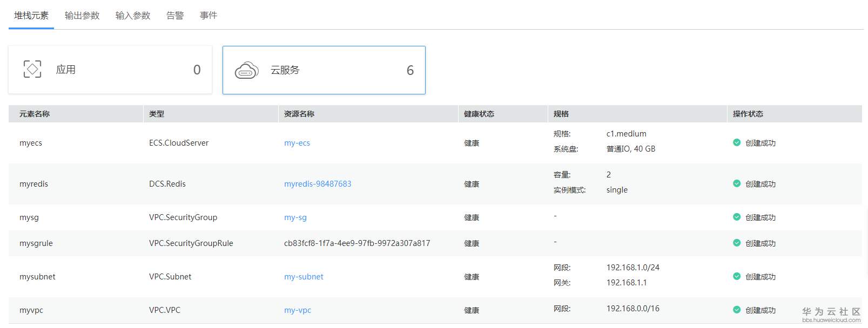Click the 普通IO, 40 GB system disk value
The width and height of the screenshot is (868, 328).
click(x=631, y=149)
